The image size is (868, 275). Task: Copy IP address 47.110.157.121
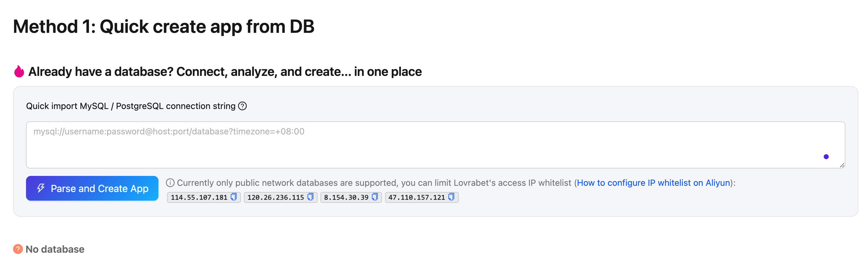[451, 197]
